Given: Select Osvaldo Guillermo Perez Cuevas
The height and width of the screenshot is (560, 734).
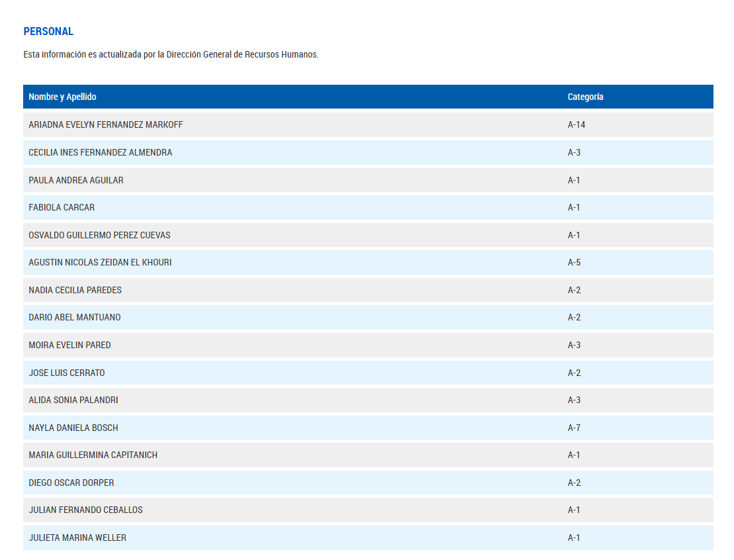Looking at the screenshot, I should [99, 235].
